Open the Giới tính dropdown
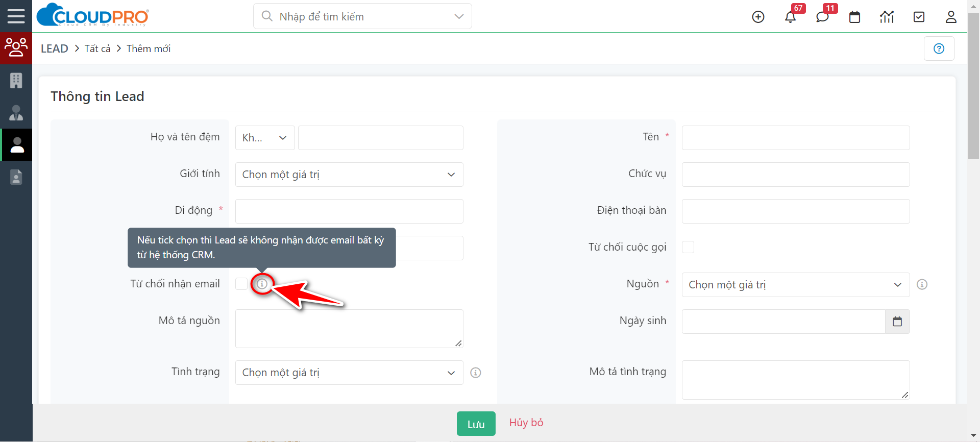The height and width of the screenshot is (442, 980). pos(349,175)
